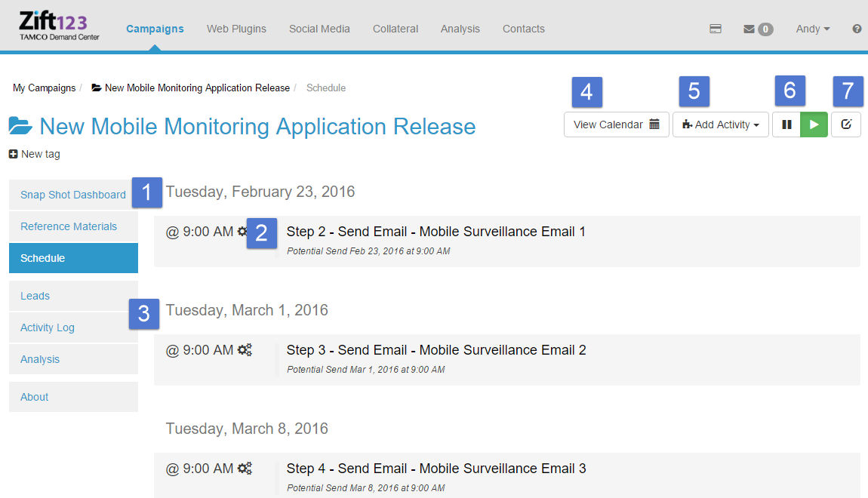
Task: Click the help question mark icon
Action: 857,29
